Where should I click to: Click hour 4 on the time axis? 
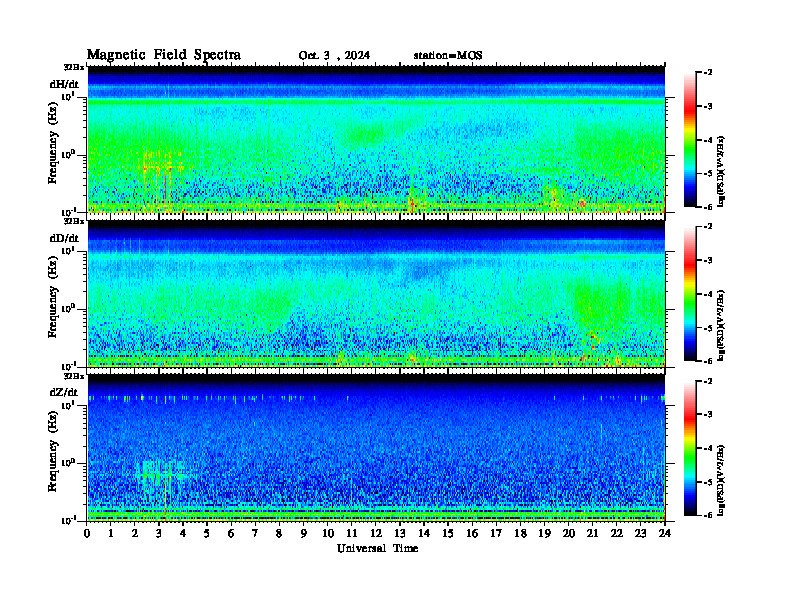pyautogui.click(x=183, y=533)
